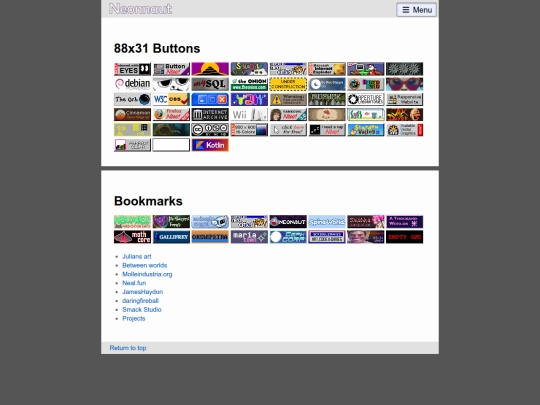The width and height of the screenshot is (540, 405).
Task: Open the Projects link
Action: pos(134,318)
